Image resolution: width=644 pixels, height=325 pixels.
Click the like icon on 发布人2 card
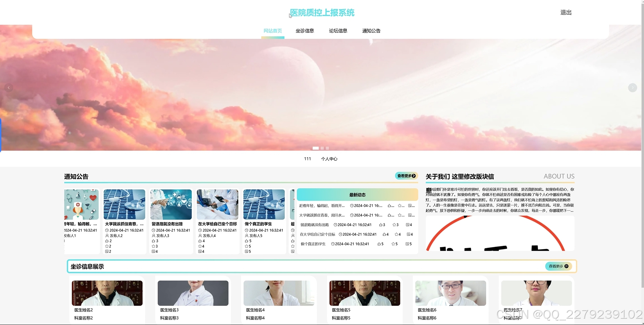pos(107,241)
